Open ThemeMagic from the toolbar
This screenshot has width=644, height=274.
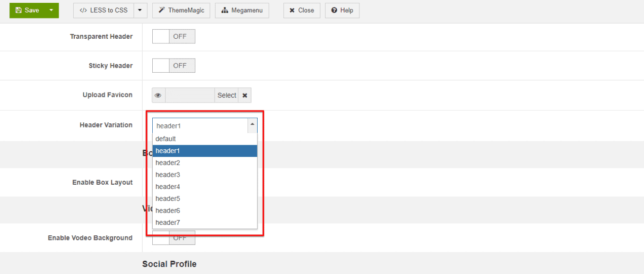click(181, 10)
